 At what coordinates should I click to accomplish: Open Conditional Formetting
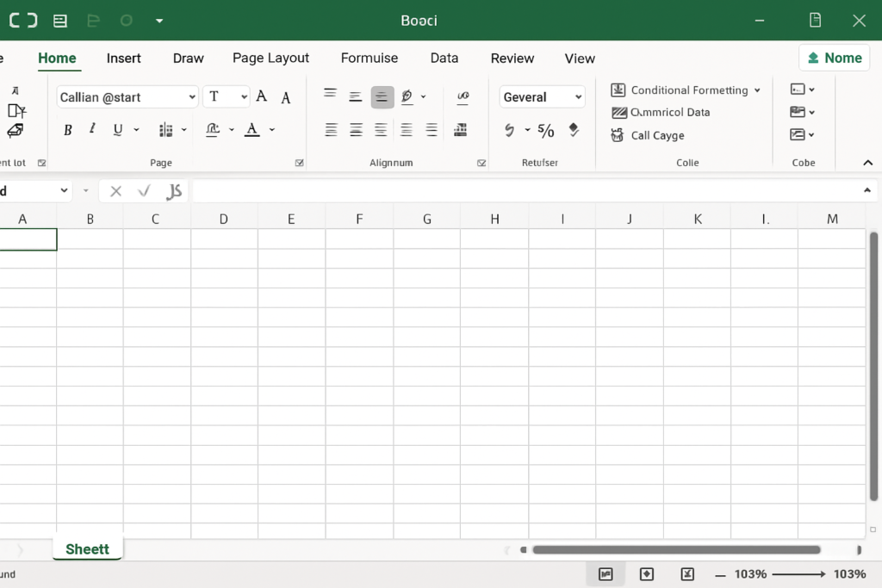(x=685, y=90)
